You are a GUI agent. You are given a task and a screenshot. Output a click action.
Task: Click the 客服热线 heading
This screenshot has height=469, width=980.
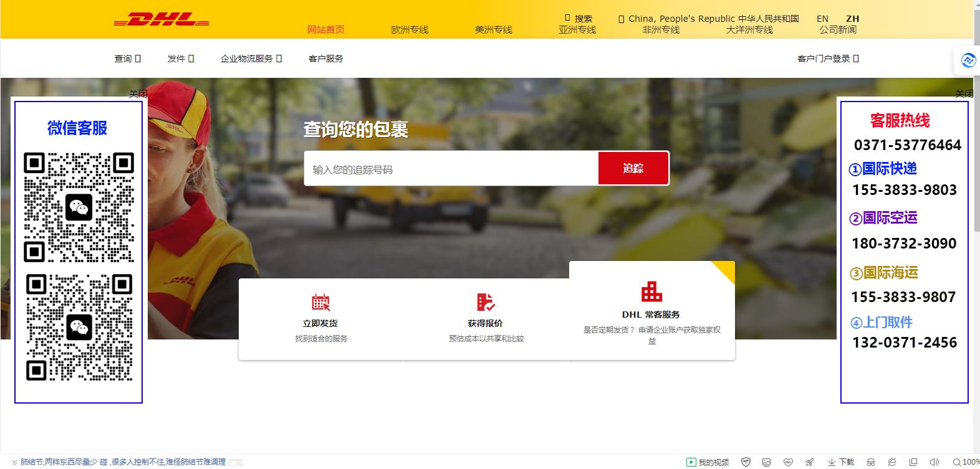900,120
